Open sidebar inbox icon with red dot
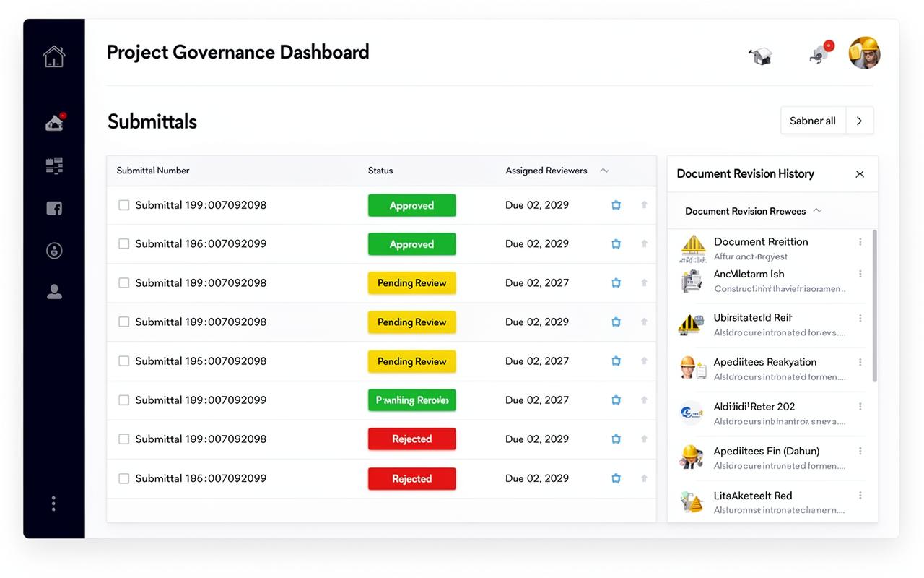 click(55, 123)
